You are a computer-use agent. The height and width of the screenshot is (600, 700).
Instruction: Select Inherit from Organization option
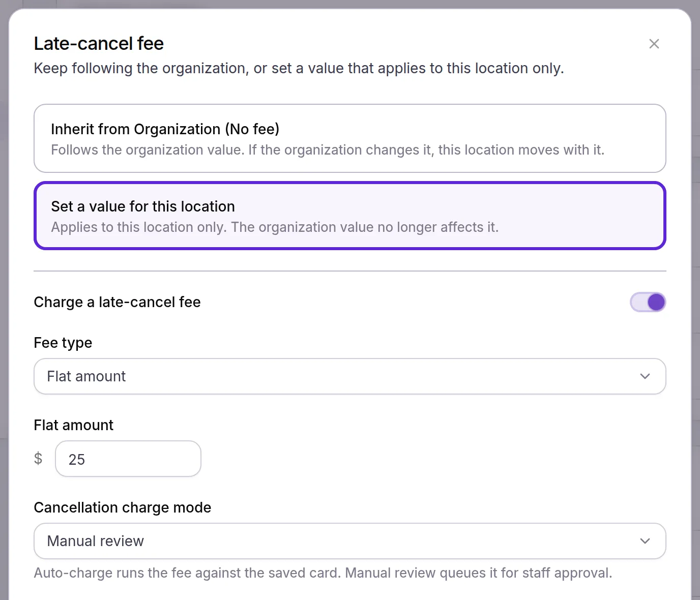tap(350, 138)
